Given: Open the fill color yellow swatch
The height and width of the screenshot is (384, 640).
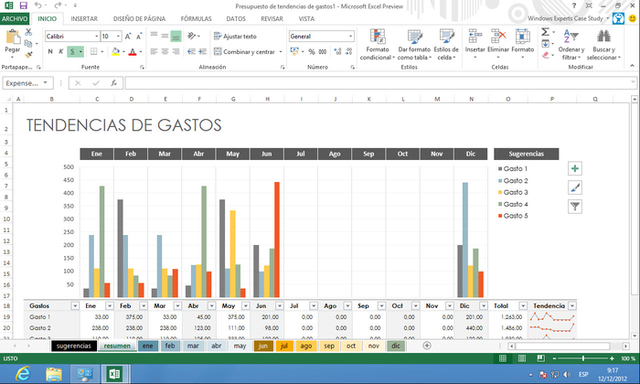Looking at the screenshot, I should point(116,51).
